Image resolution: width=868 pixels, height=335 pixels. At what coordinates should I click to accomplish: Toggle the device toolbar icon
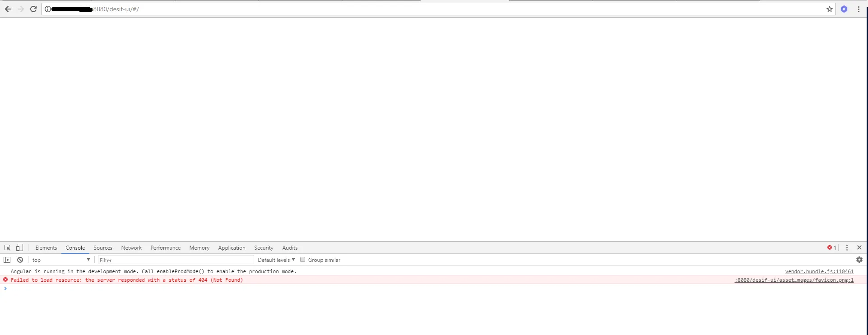[19, 248]
